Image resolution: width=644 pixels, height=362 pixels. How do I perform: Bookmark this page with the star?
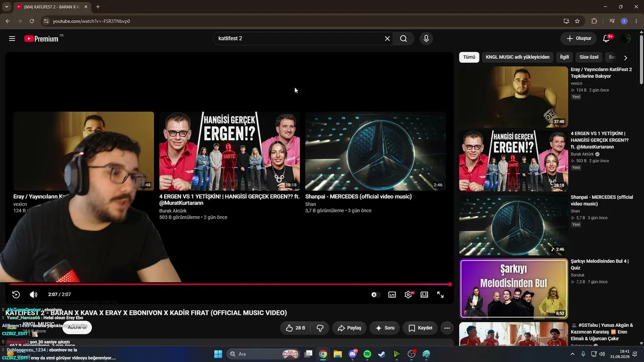pos(577,21)
